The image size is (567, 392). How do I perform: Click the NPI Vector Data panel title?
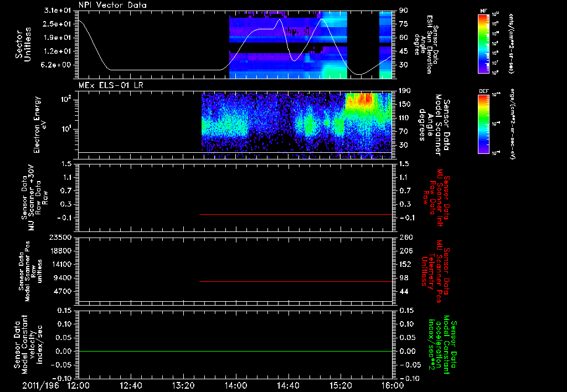pyautogui.click(x=113, y=5)
